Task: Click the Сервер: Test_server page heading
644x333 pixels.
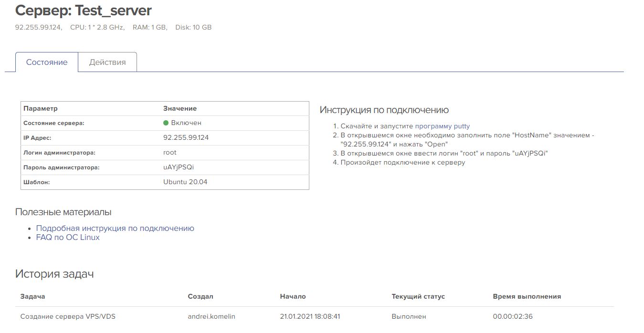Action: pos(84,10)
